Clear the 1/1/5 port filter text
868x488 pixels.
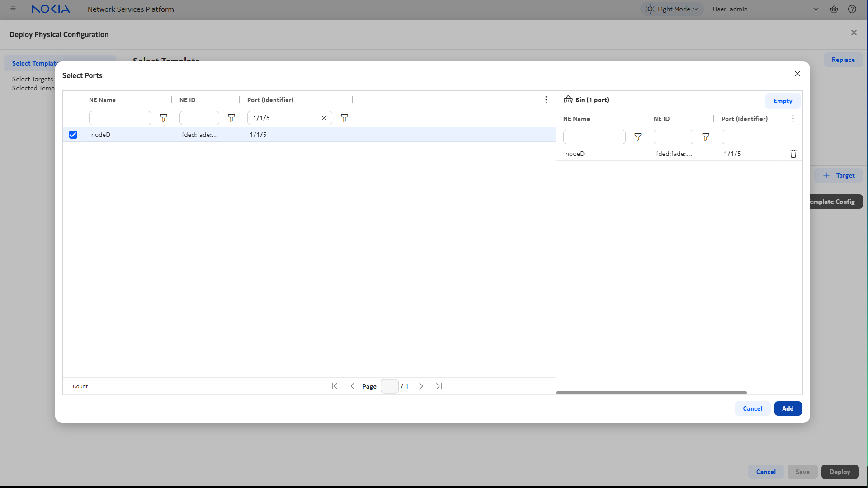click(324, 118)
